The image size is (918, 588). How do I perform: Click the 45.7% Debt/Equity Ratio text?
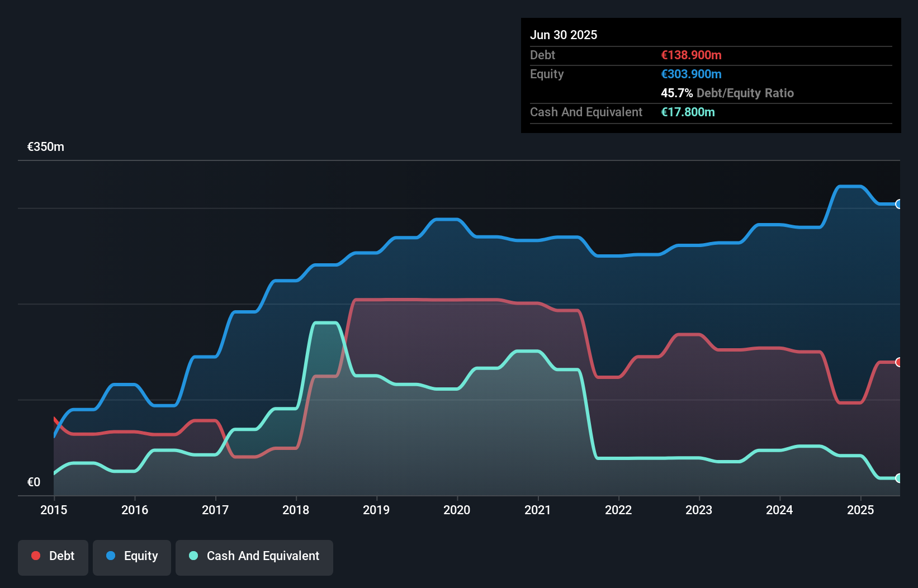click(727, 93)
